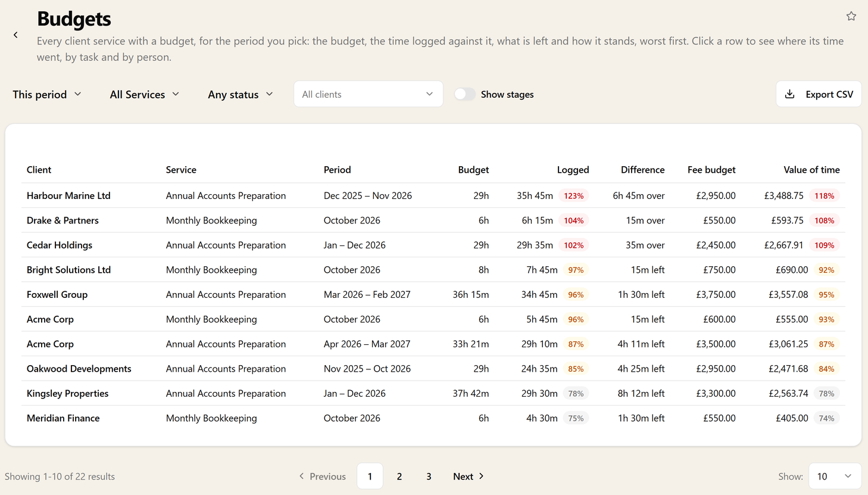Open the All Services filter

click(x=145, y=94)
